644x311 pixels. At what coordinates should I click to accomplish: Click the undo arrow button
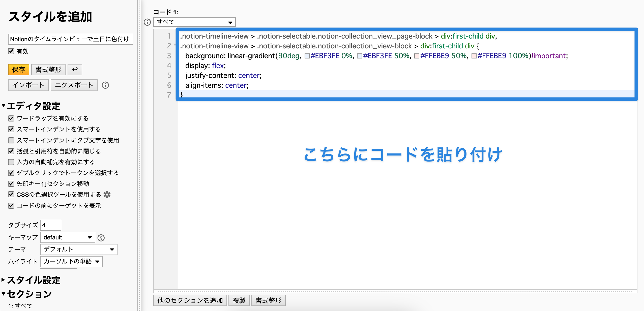click(75, 70)
